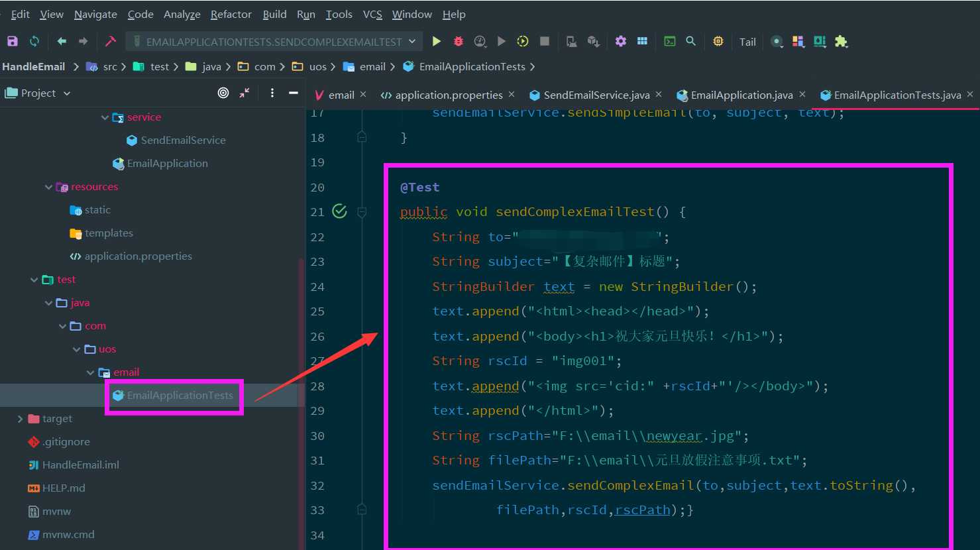This screenshot has width=980, height=550.
Task: Open the VCS menu
Action: [372, 14]
